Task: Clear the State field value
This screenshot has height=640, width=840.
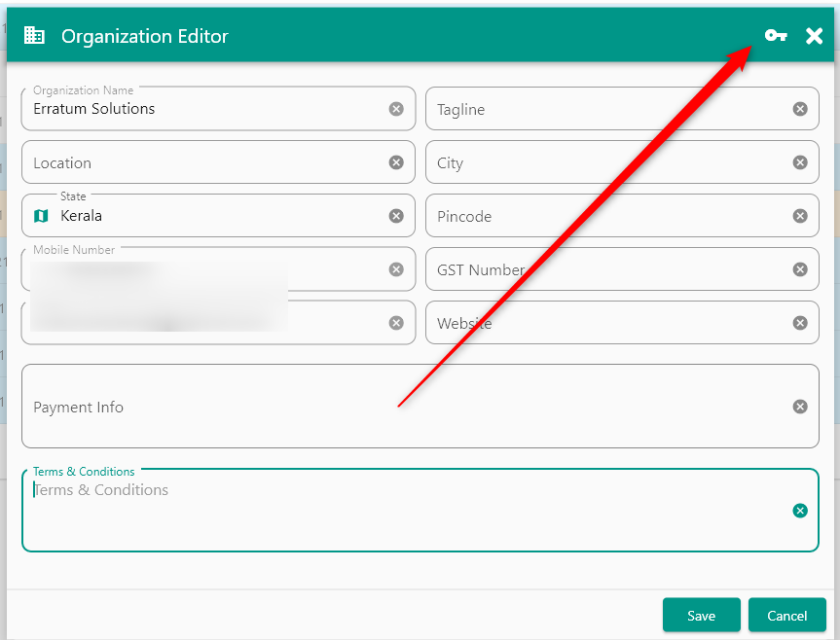Action: click(x=396, y=216)
